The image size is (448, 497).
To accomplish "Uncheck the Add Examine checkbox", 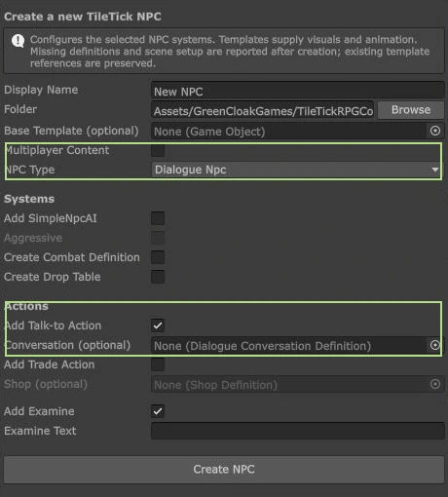I will coord(158,411).
